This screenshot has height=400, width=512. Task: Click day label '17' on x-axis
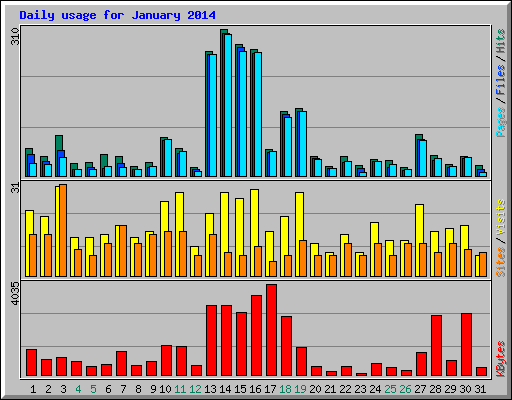(x=270, y=389)
